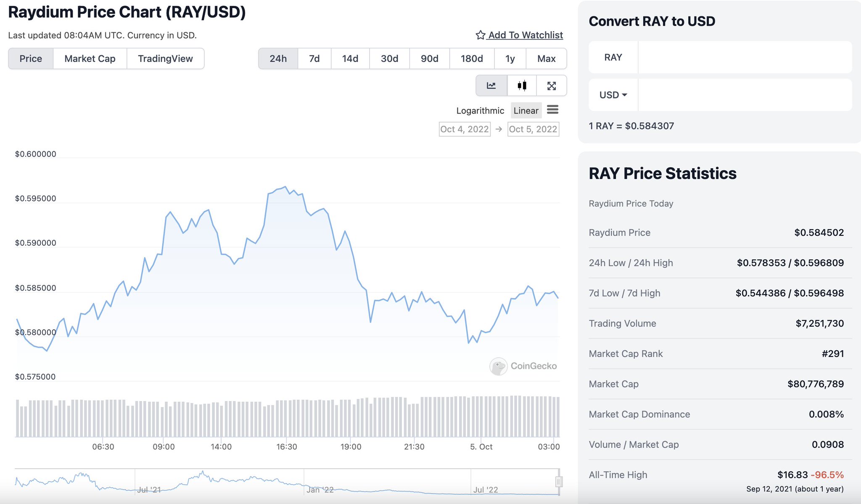Select the Logarithmic scale
The height and width of the screenshot is (504, 861).
480,111
